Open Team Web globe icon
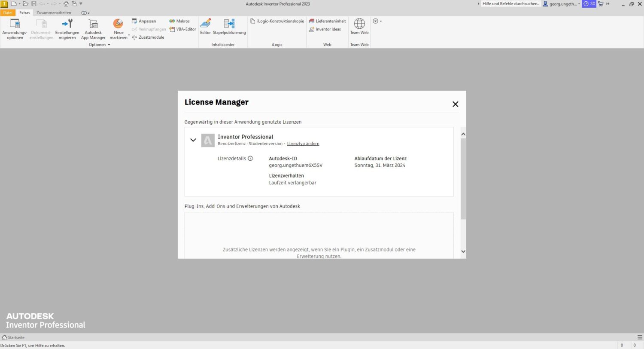This screenshot has width=644, height=349. click(x=359, y=24)
